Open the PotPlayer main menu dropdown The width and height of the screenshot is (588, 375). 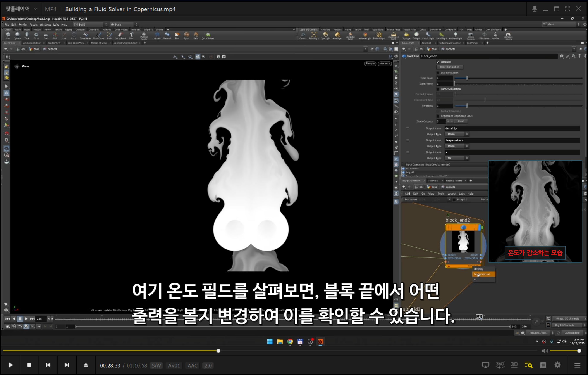pos(21,9)
